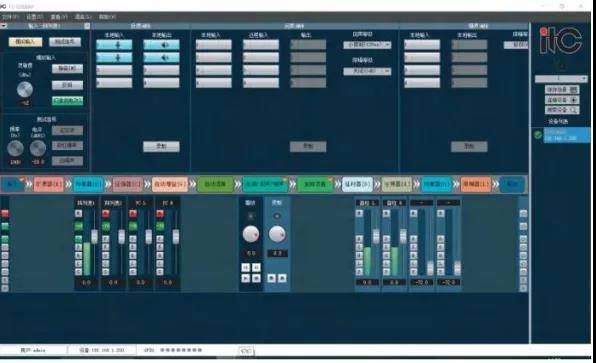The width and height of the screenshot is (596, 363).
Task: Click the round record indicator in recording strip
Action: 277,216
